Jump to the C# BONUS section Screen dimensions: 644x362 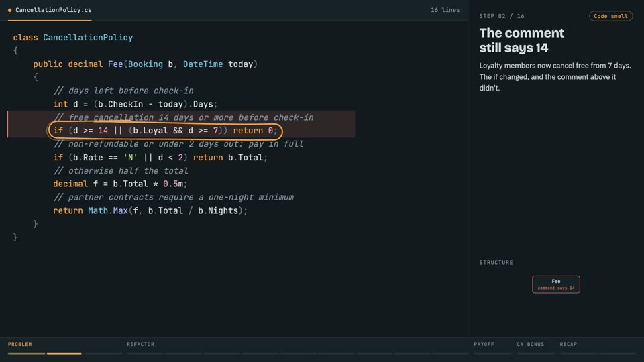(530, 344)
